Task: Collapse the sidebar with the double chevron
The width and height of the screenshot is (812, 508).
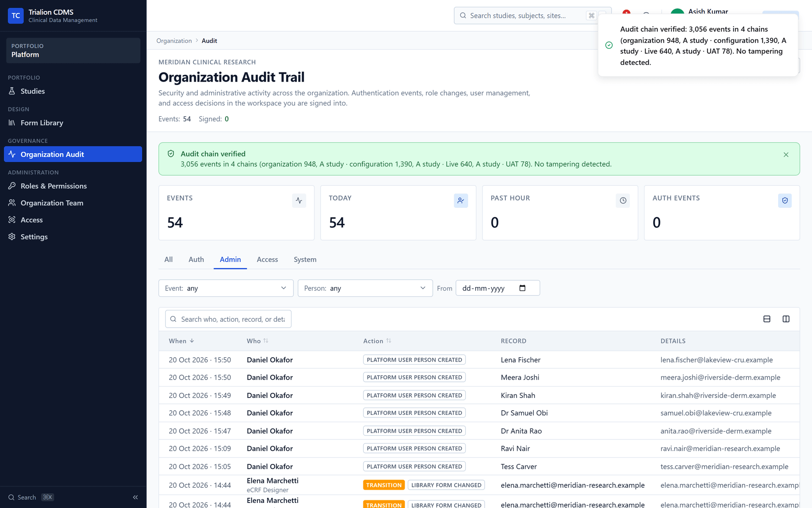Action: point(135,497)
